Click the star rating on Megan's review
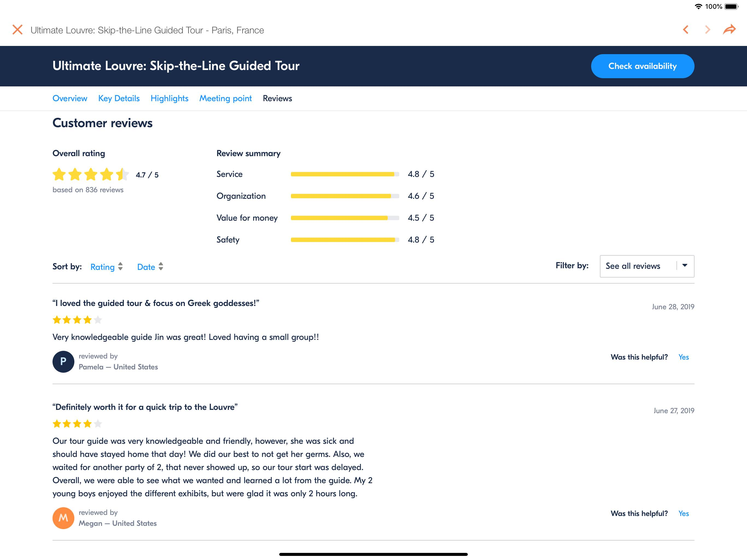Image resolution: width=747 pixels, height=560 pixels. [77, 424]
